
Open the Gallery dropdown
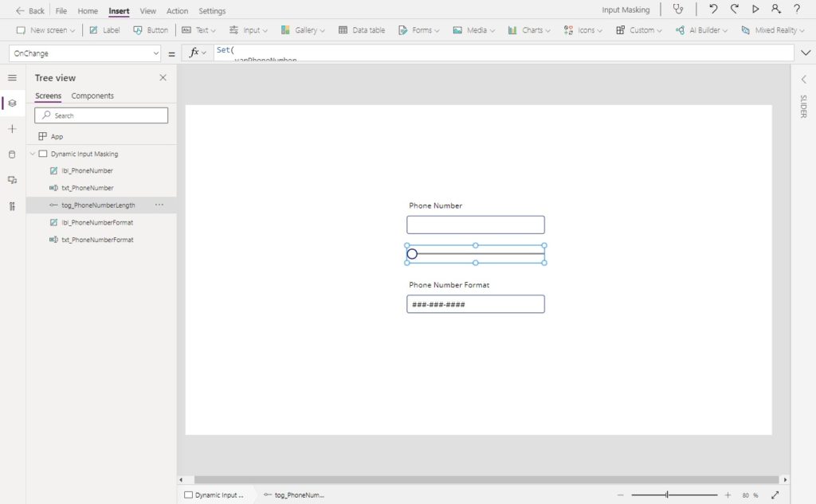coord(303,30)
